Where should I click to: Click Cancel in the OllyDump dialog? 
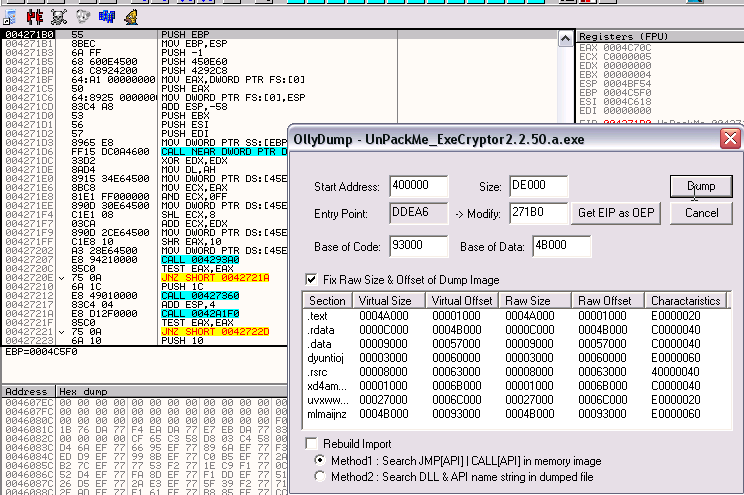click(701, 212)
